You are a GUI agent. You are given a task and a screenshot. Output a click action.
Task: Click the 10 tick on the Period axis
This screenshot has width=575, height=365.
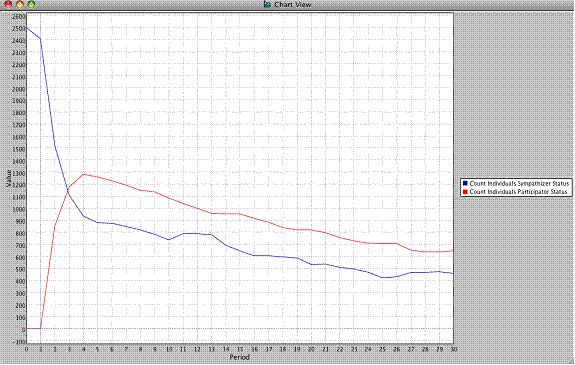coord(169,349)
